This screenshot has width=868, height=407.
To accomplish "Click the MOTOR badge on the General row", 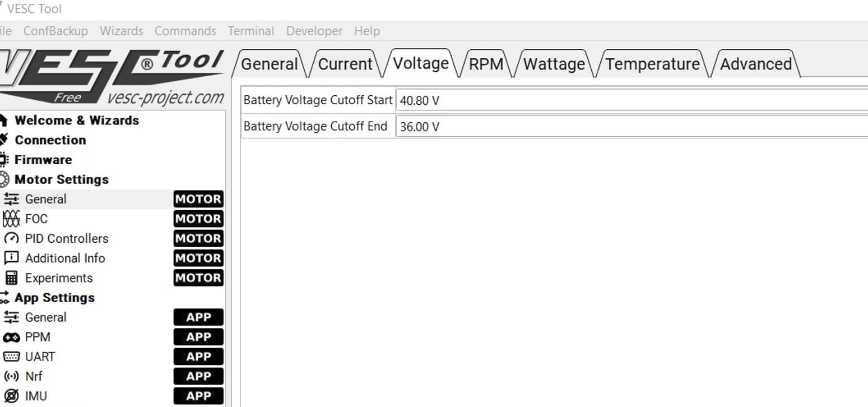I will tap(198, 199).
